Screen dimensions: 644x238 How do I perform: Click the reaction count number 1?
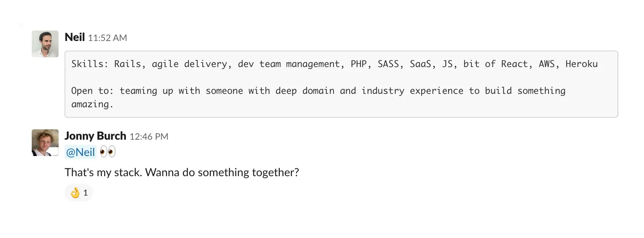coord(85,193)
